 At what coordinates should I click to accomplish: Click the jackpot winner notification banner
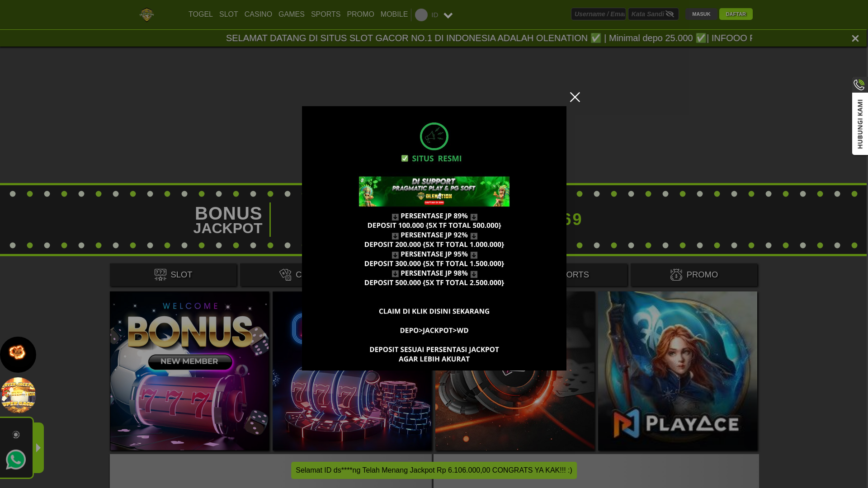(434, 470)
